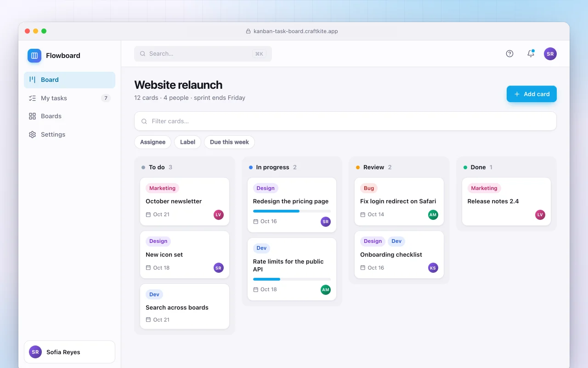Viewport: 588px width, 368px height.
Task: Click the Flowboard logo icon
Action: point(34,56)
